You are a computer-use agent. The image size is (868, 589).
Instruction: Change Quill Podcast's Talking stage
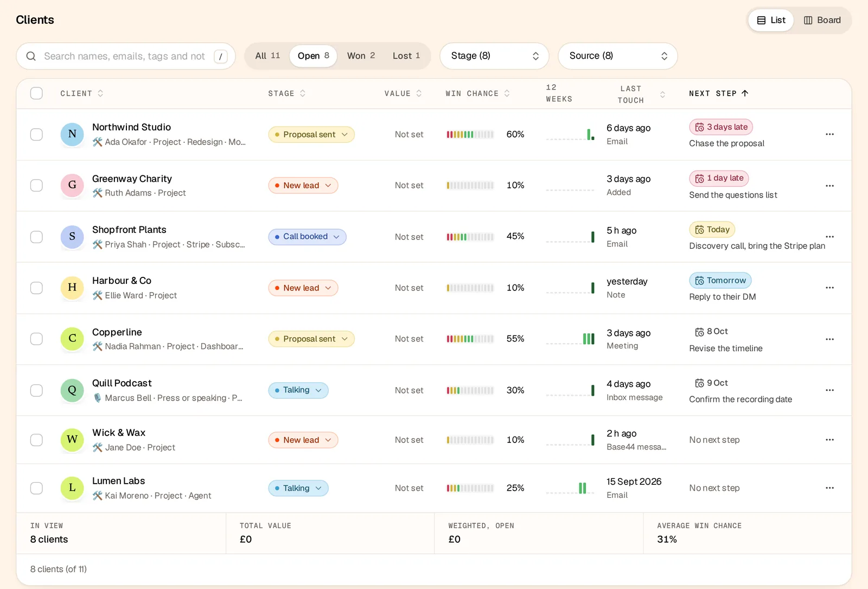298,390
